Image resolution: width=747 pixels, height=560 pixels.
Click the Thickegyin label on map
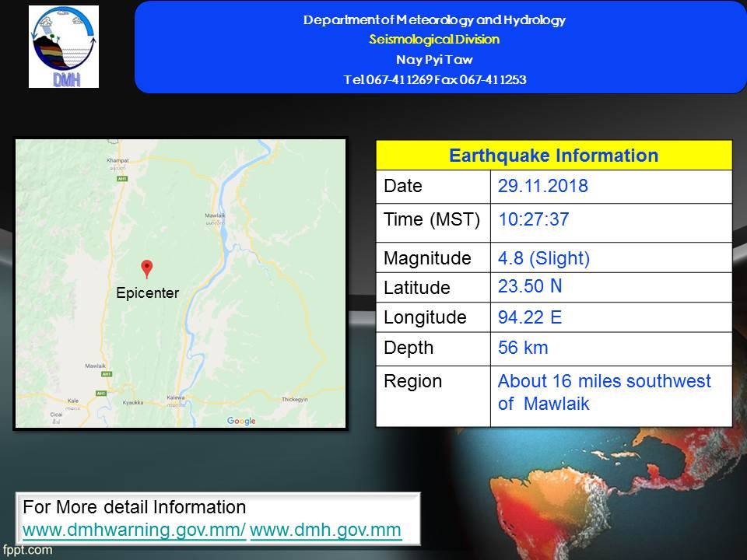[295, 400]
